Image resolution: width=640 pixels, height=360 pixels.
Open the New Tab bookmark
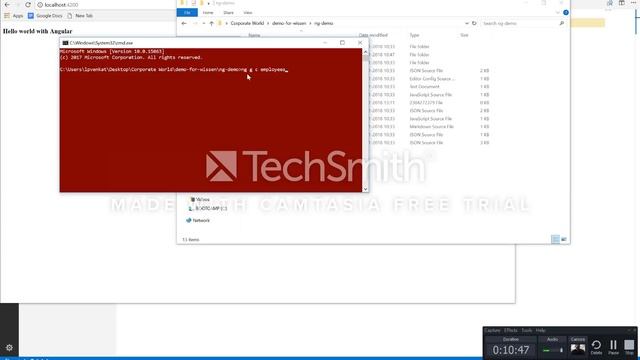(x=80, y=16)
